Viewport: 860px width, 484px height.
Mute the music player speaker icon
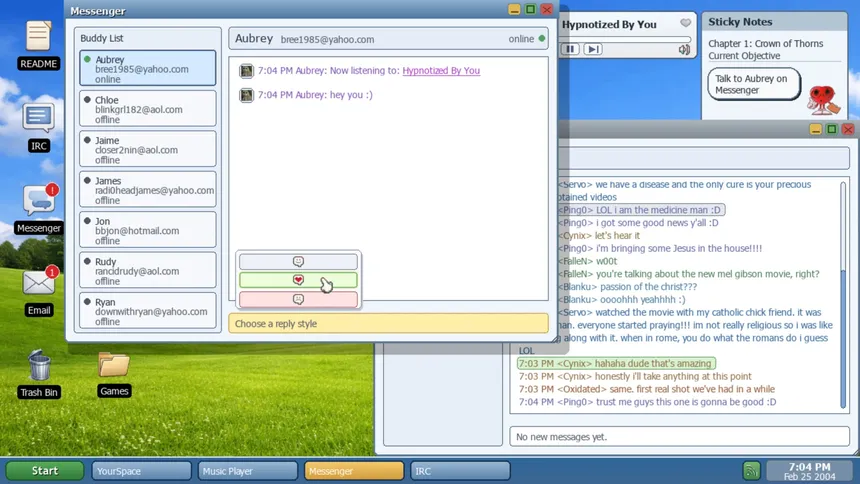pos(684,49)
